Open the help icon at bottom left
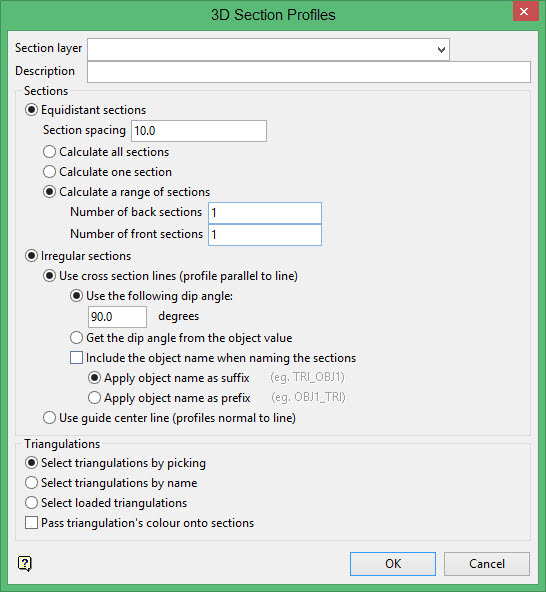This screenshot has height=592, width=546. click(x=25, y=564)
